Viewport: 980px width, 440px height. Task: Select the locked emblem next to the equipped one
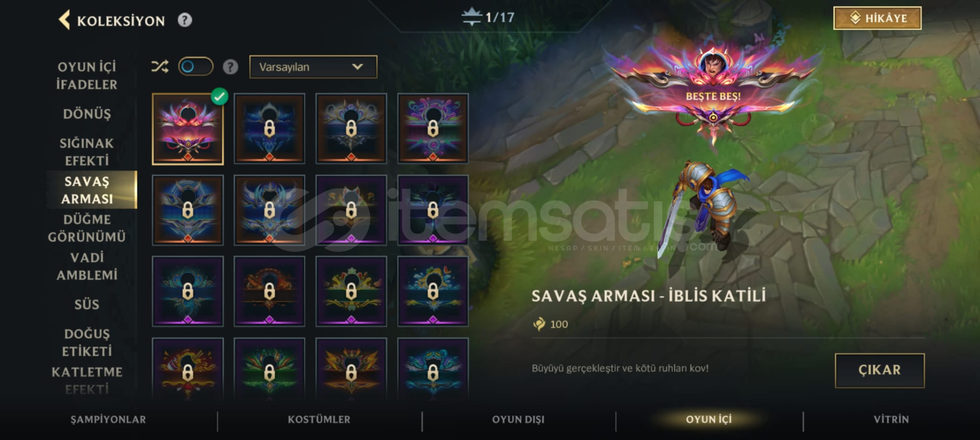(269, 128)
